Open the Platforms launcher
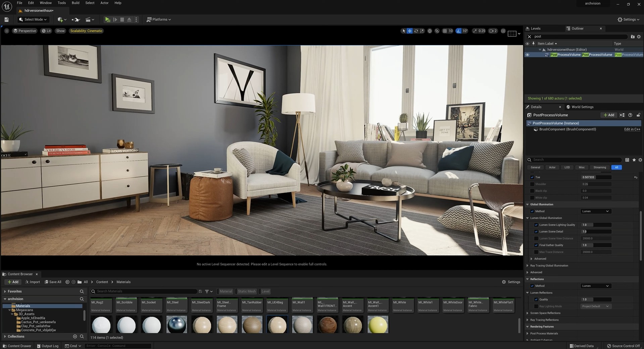 [158, 19]
